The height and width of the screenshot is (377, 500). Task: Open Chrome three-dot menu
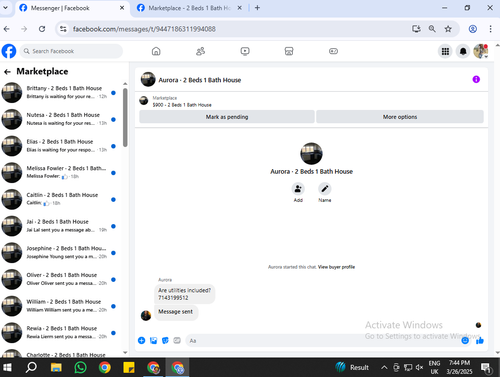pos(490,29)
